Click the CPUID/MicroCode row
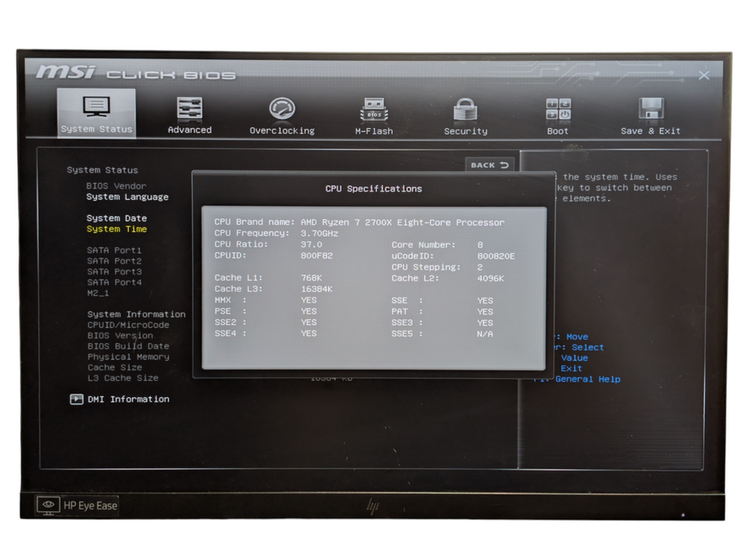 pyautogui.click(x=128, y=325)
